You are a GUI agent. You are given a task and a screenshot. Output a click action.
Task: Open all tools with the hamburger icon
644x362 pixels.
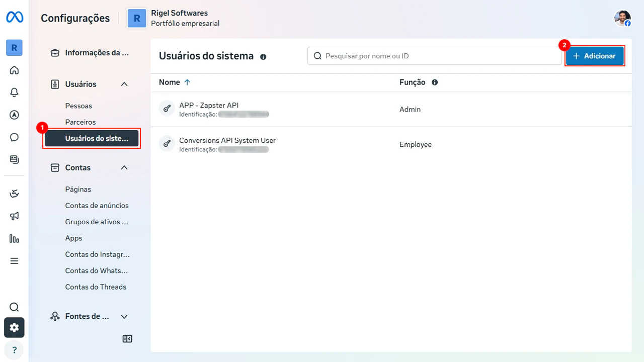[14, 261]
